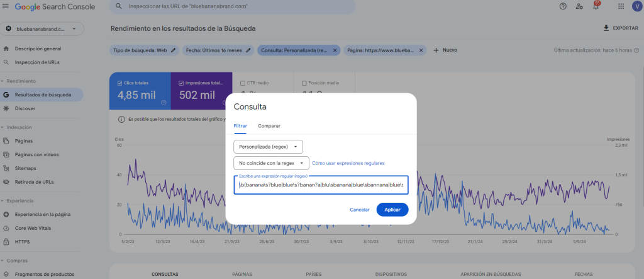Remove the Página filter chip
644x279 pixels.
pyautogui.click(x=421, y=50)
